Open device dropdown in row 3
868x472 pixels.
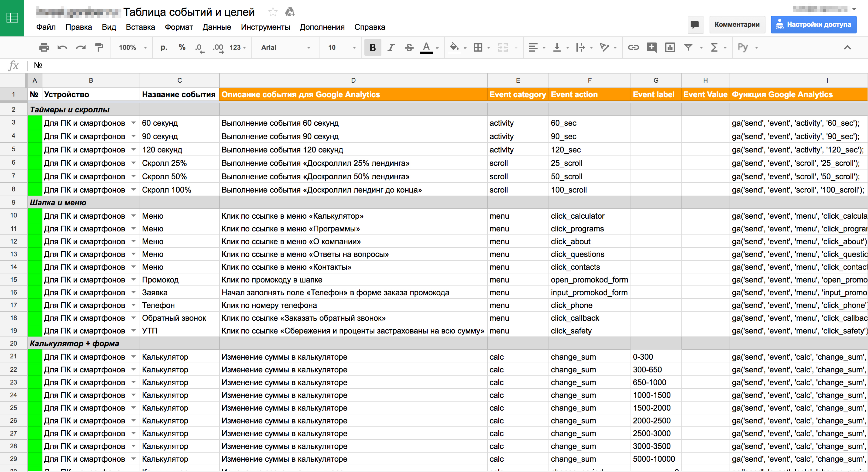tap(133, 123)
